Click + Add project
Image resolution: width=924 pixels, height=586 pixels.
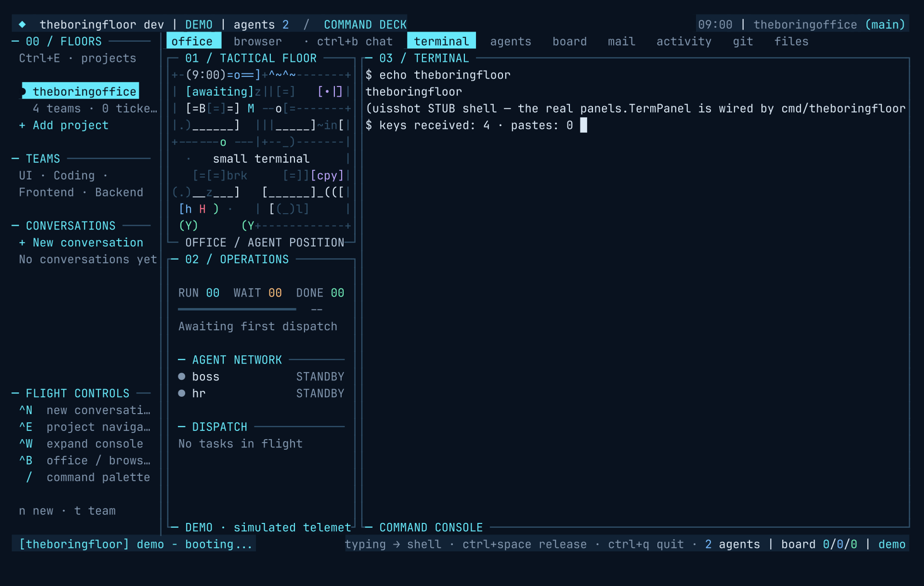click(x=64, y=125)
